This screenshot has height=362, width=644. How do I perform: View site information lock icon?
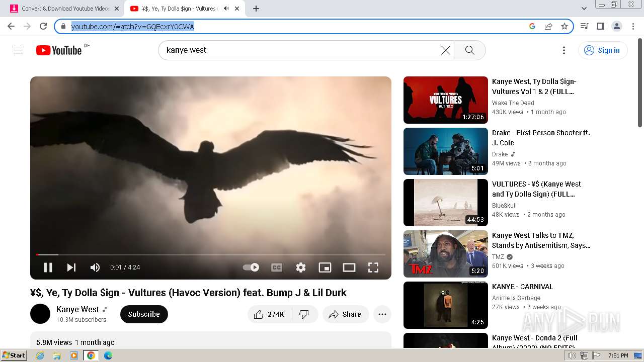tap(63, 26)
